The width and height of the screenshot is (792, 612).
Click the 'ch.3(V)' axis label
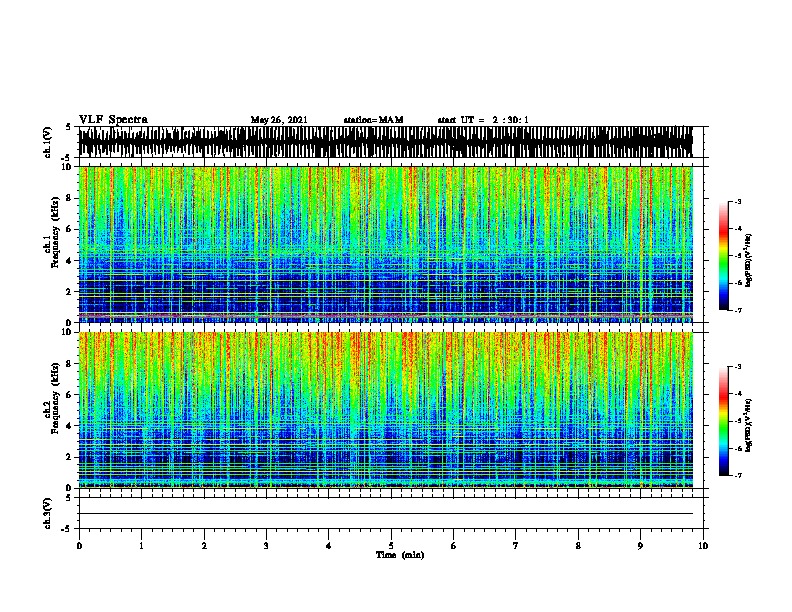tap(48, 513)
